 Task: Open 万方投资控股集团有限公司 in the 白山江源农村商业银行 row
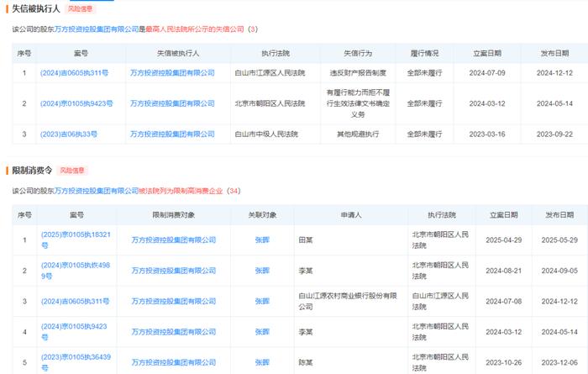[x=174, y=301]
